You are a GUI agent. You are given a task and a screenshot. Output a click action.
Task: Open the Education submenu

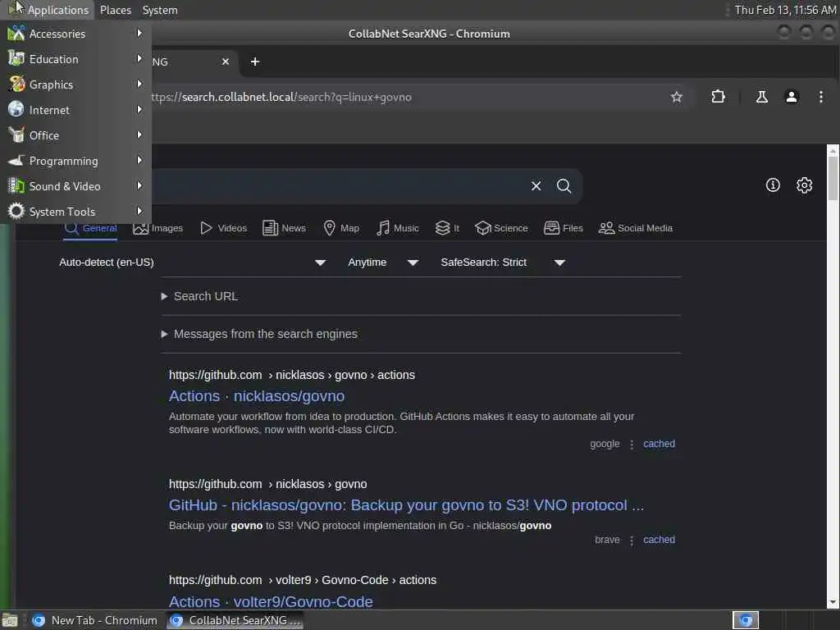75,59
